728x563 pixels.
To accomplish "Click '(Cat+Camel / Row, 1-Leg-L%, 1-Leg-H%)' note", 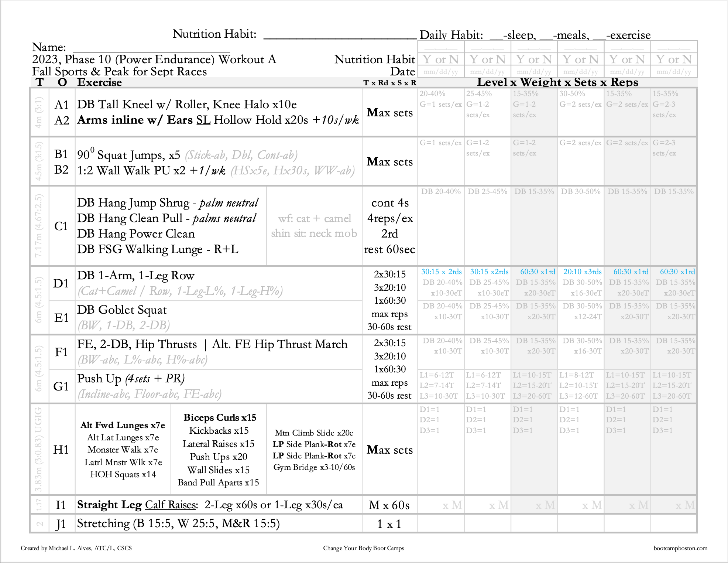I will click(x=180, y=291).
